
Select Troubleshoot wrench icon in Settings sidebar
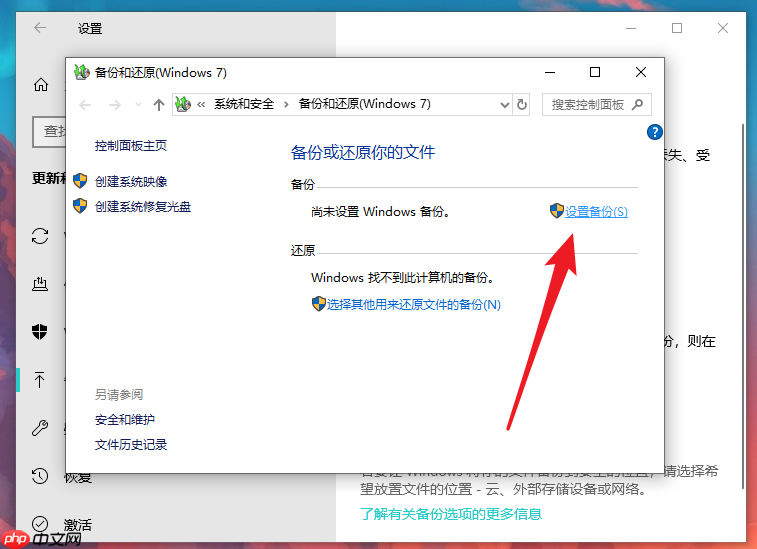40,428
